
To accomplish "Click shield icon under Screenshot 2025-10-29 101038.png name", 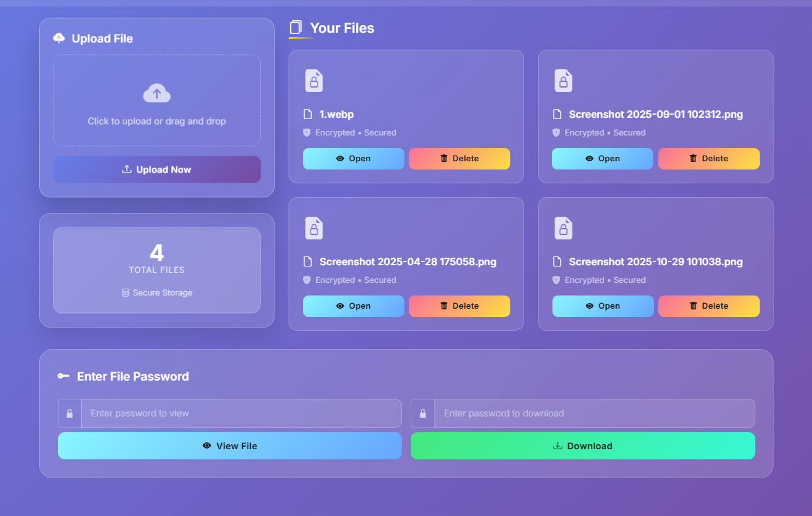I will 556,280.
